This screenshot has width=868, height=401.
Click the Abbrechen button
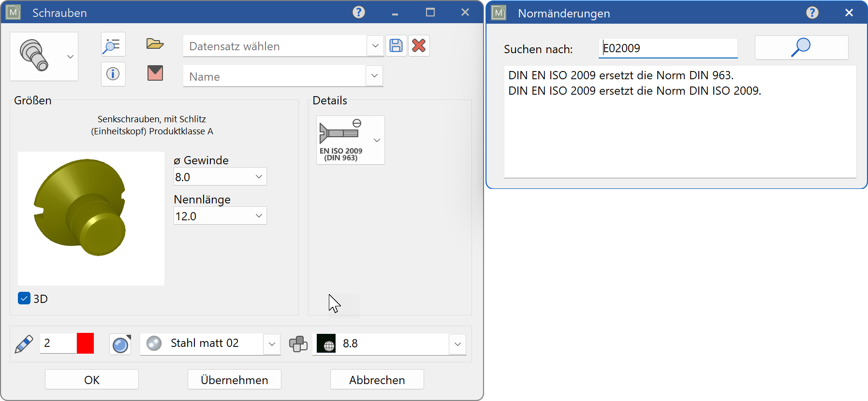tap(377, 380)
